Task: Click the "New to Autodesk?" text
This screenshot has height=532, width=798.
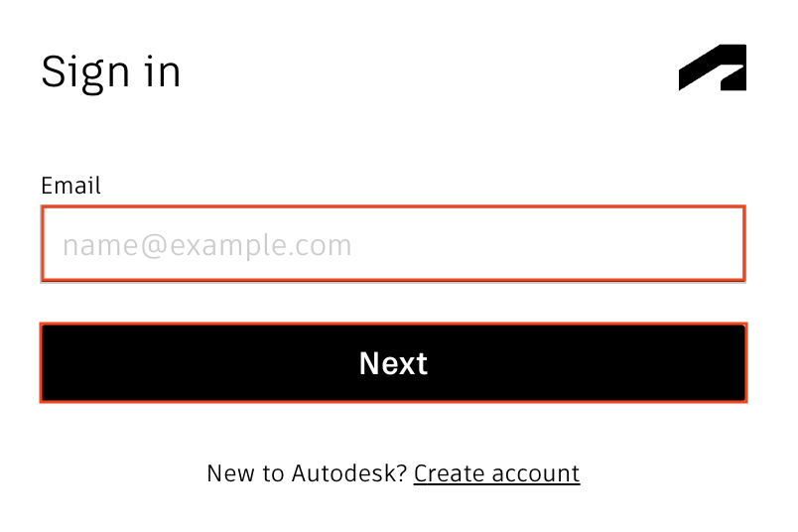Action: [x=307, y=473]
